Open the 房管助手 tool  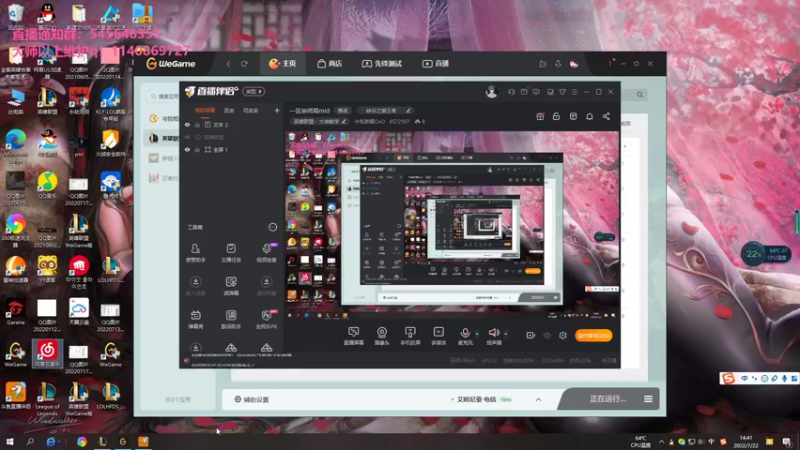195,253
